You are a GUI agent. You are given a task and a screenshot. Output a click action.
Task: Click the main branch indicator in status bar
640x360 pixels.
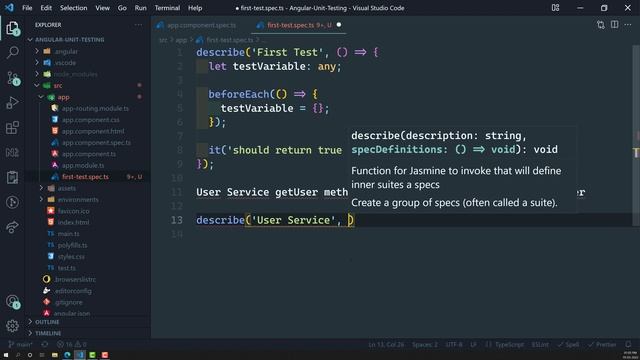(20, 344)
